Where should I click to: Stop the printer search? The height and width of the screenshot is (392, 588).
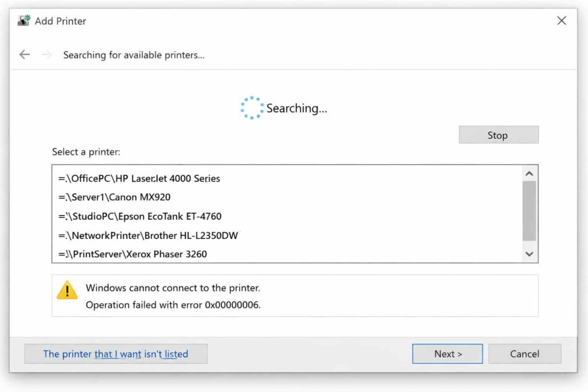498,135
